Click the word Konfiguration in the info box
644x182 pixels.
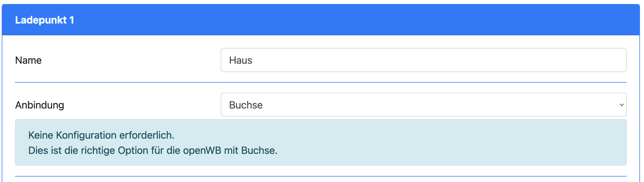(86, 135)
